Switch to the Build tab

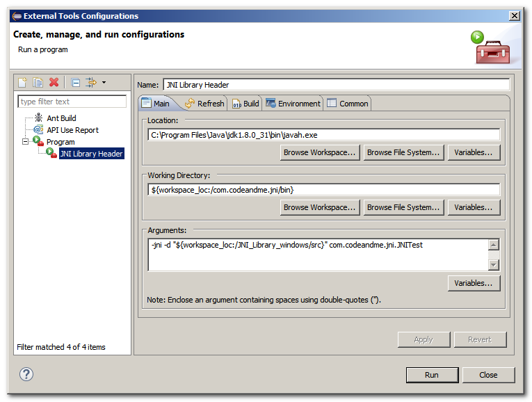pos(246,104)
